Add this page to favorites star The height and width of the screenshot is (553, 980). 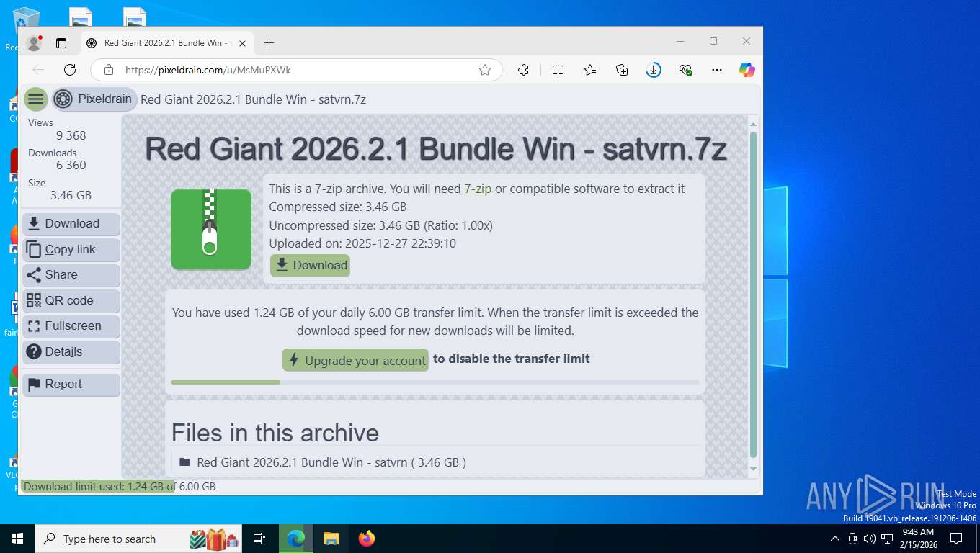coord(485,70)
